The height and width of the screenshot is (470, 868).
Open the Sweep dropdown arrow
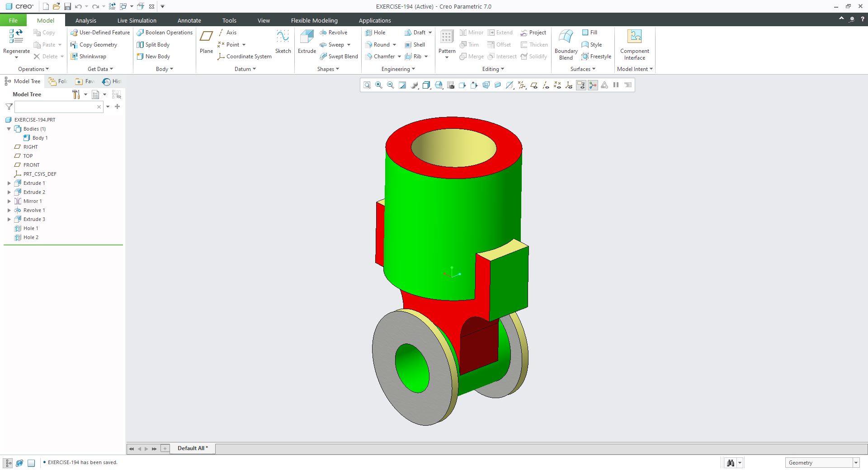coord(349,45)
